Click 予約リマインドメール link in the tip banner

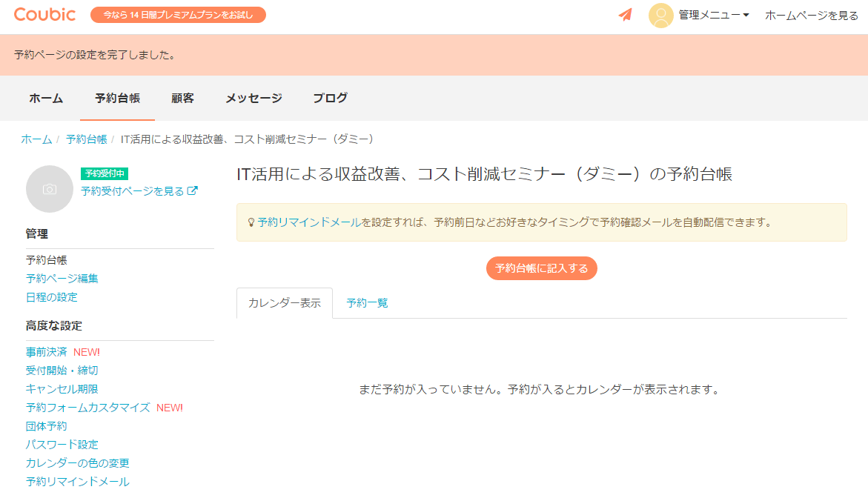click(309, 222)
